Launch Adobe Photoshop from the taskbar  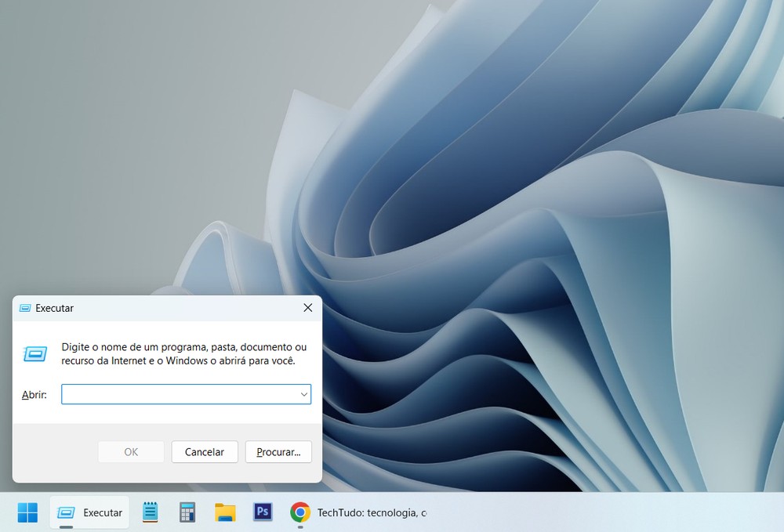[x=263, y=512]
